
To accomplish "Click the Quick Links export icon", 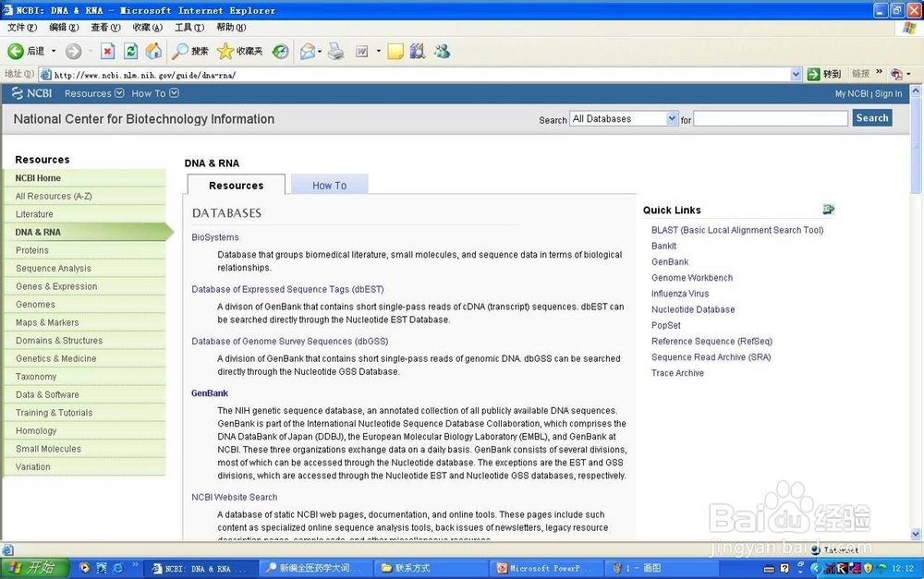I will point(829,209).
